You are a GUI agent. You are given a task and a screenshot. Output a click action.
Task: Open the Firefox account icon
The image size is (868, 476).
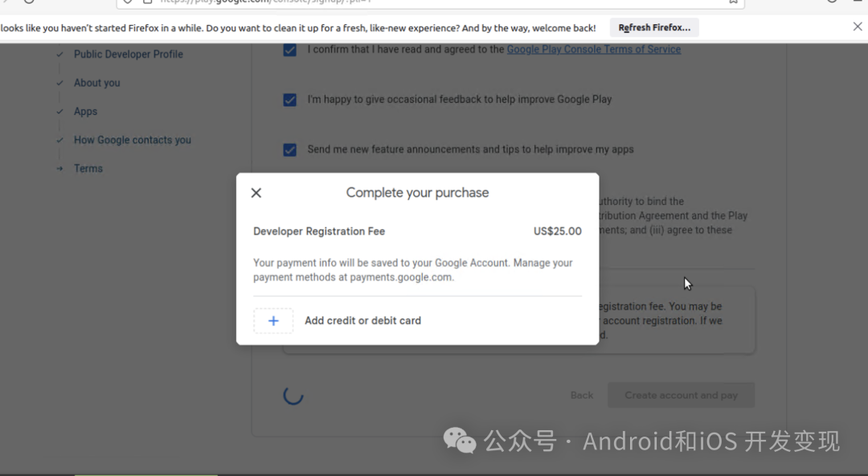pyautogui.click(x=832, y=2)
